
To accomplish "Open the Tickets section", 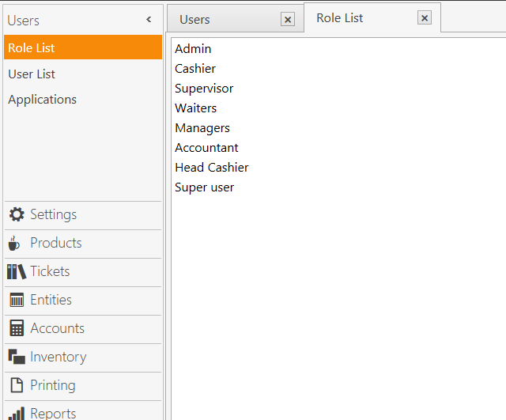I will (x=83, y=271).
